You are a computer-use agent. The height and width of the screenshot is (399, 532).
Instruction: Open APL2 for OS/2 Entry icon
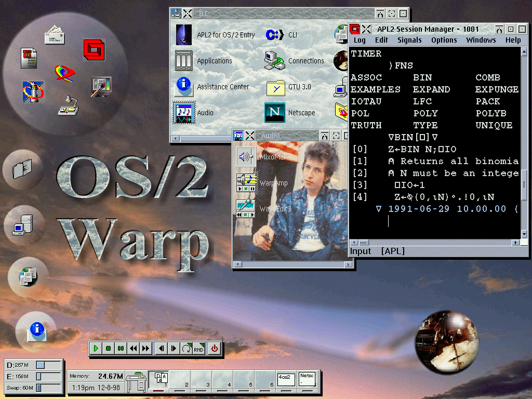tap(183, 35)
